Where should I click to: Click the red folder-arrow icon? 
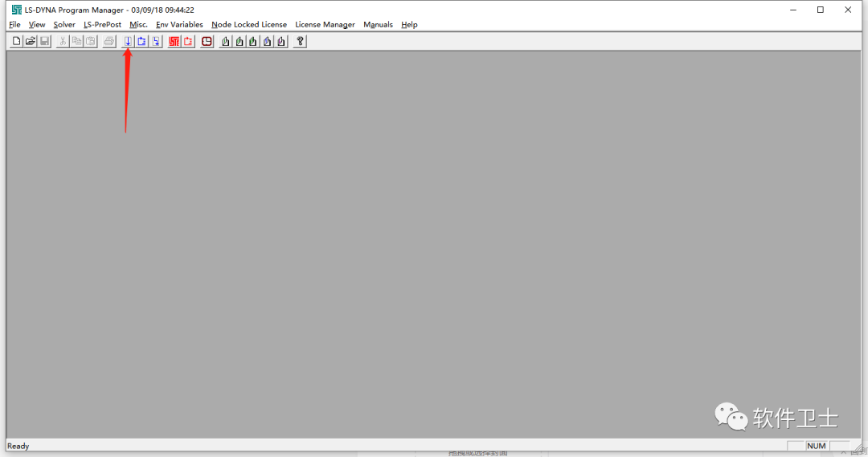188,41
